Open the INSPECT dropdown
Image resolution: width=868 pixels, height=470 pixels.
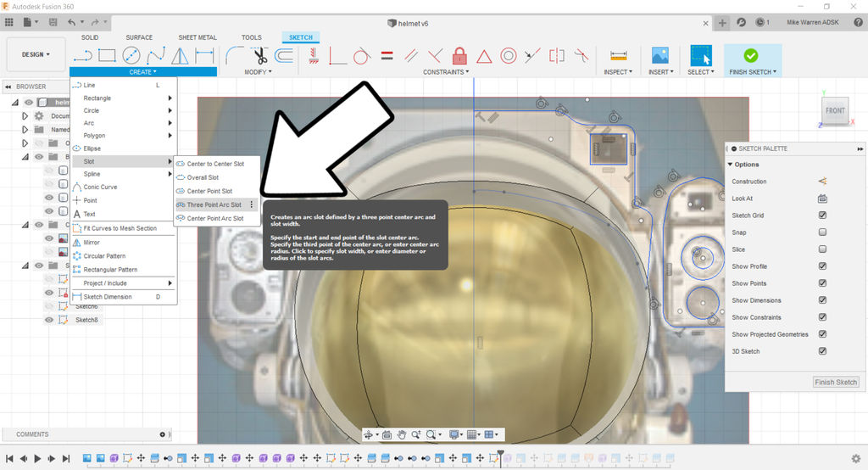(x=618, y=72)
